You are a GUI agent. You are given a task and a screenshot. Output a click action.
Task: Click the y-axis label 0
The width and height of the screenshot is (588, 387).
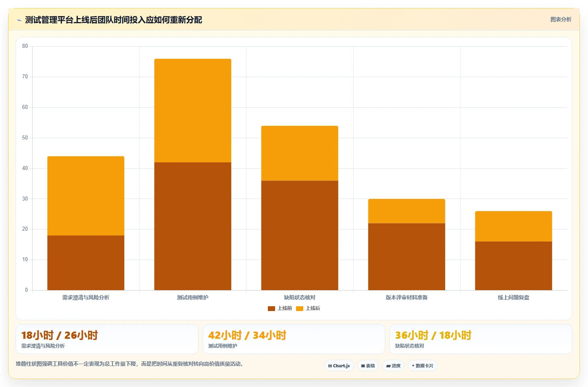pos(27,290)
